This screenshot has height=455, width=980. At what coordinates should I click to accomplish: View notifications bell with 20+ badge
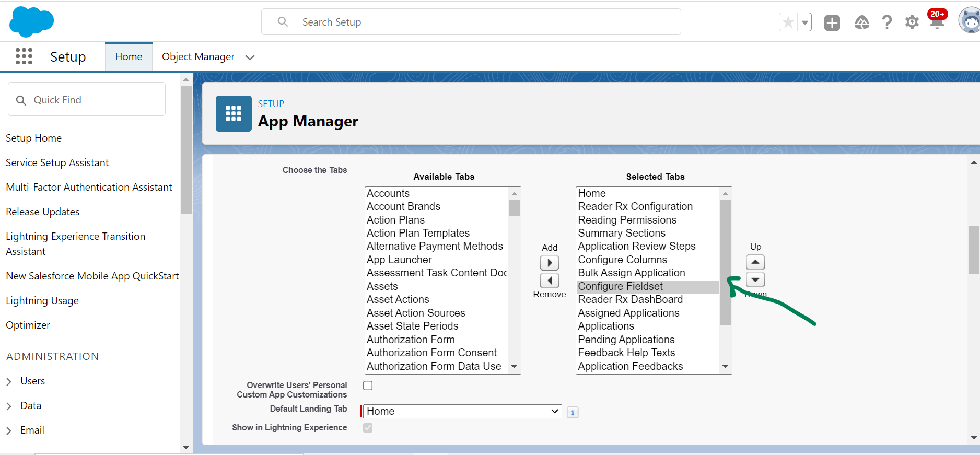pos(937,22)
